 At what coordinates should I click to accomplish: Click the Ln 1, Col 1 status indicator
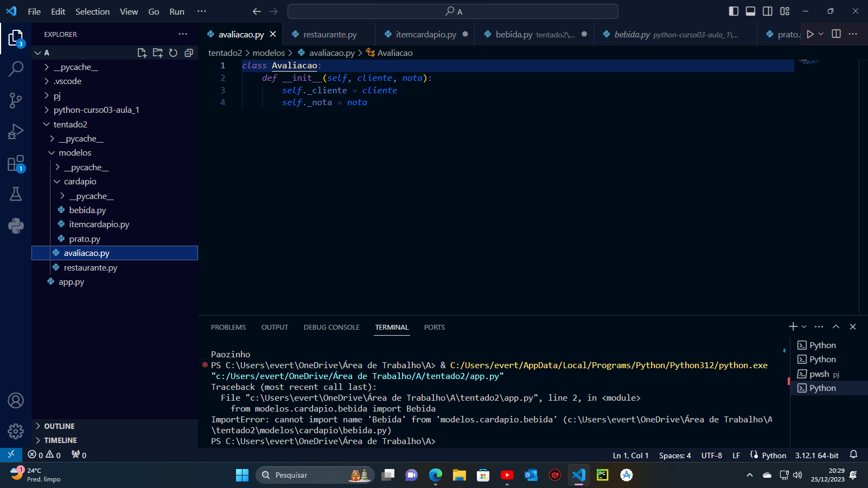click(630, 455)
